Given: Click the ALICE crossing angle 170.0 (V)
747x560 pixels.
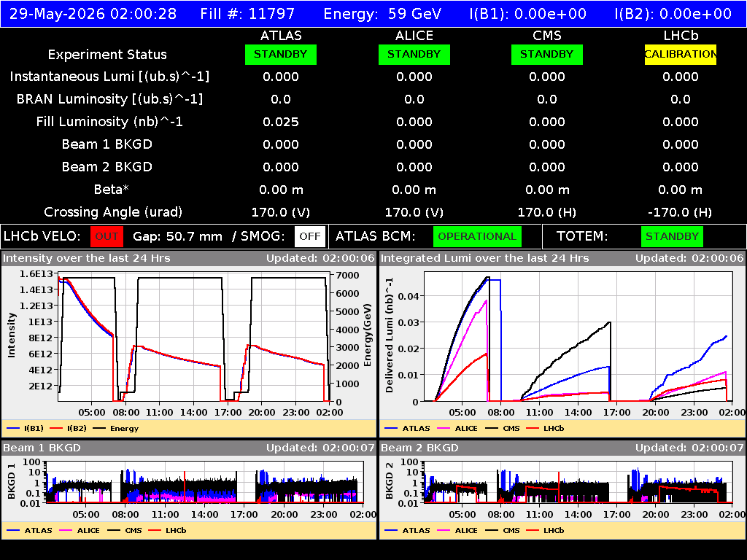Looking at the screenshot, I should click(414, 212).
